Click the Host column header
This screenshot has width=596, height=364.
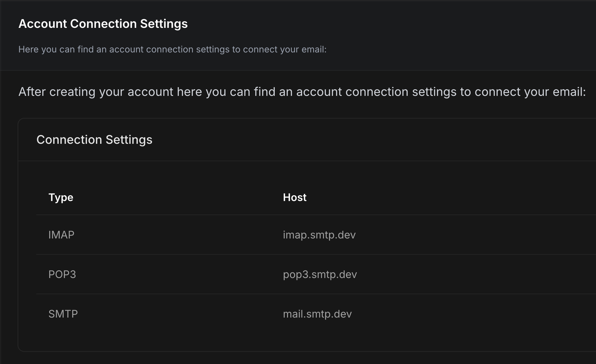pyautogui.click(x=295, y=197)
